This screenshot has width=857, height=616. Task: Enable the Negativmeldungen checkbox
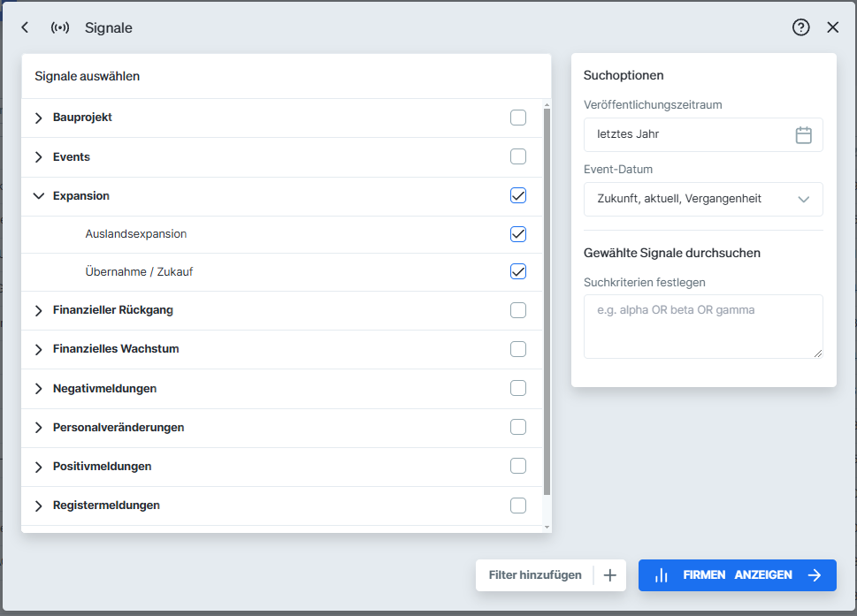pyautogui.click(x=518, y=388)
